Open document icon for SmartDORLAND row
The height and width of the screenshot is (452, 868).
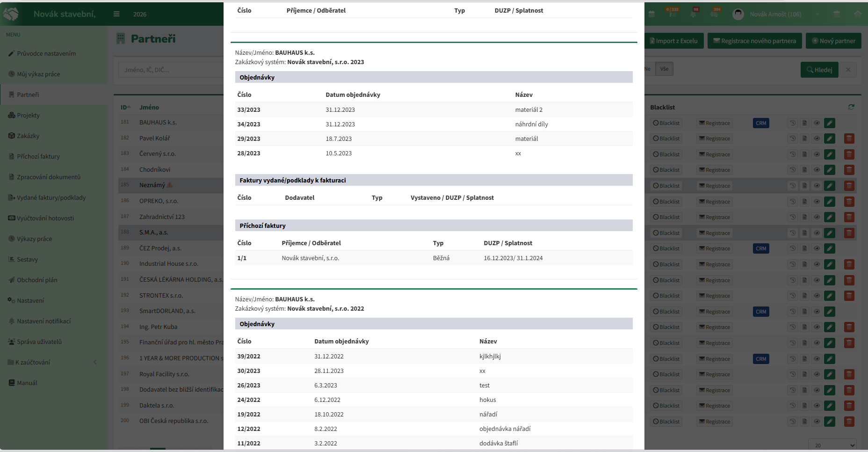click(x=804, y=312)
